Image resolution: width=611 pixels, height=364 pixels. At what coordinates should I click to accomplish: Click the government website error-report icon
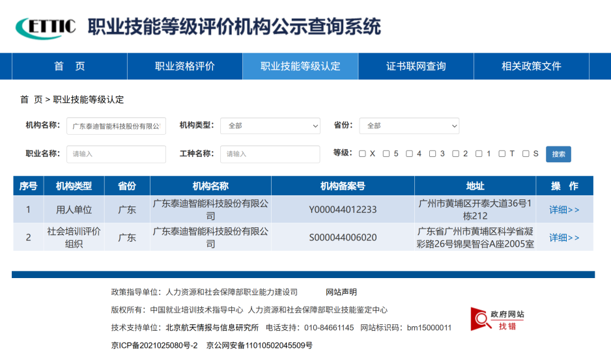[x=497, y=319]
